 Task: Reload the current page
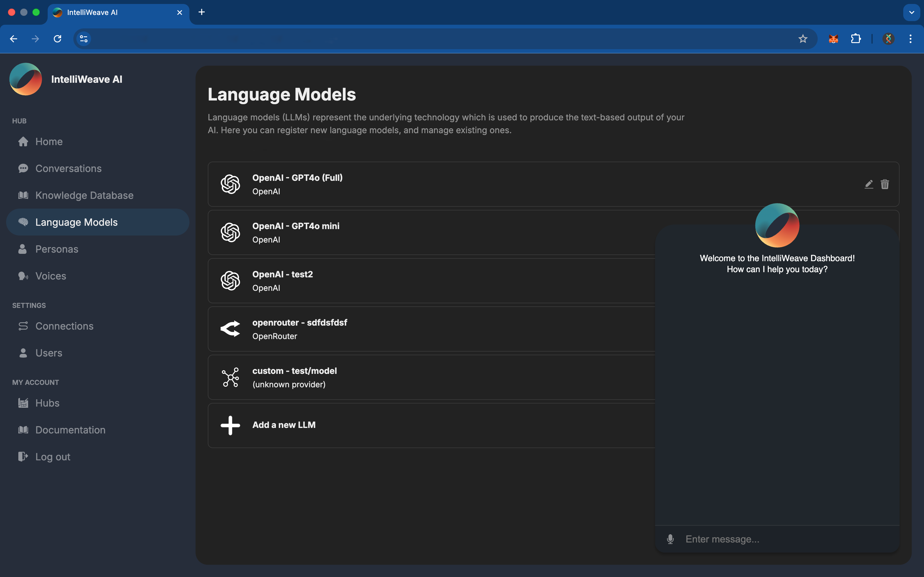pos(58,38)
